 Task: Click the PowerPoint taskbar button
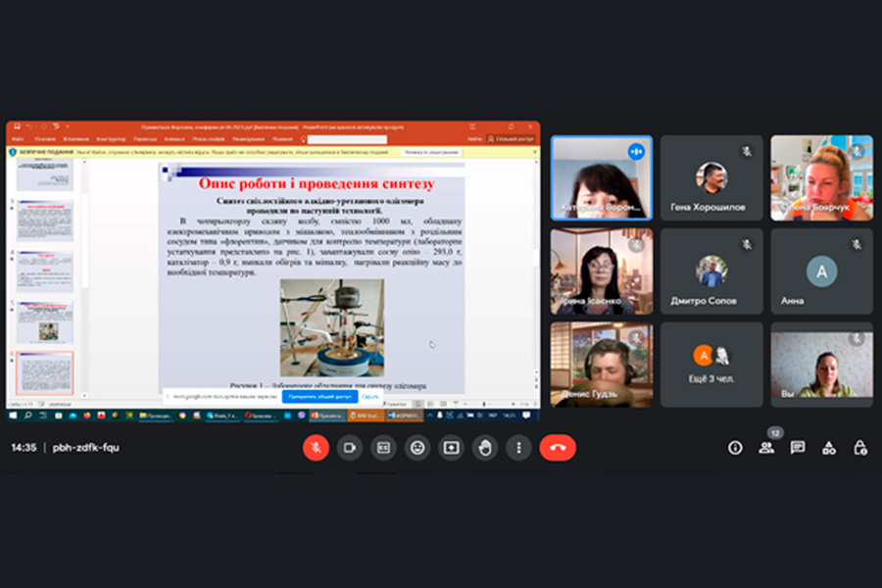[x=326, y=416]
